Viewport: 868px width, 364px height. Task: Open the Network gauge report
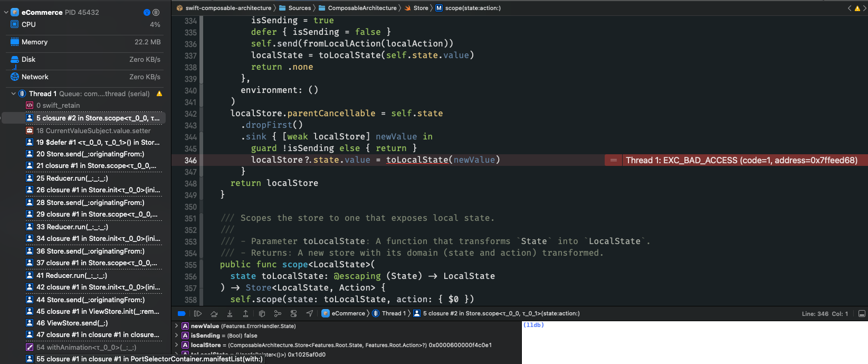(x=84, y=77)
